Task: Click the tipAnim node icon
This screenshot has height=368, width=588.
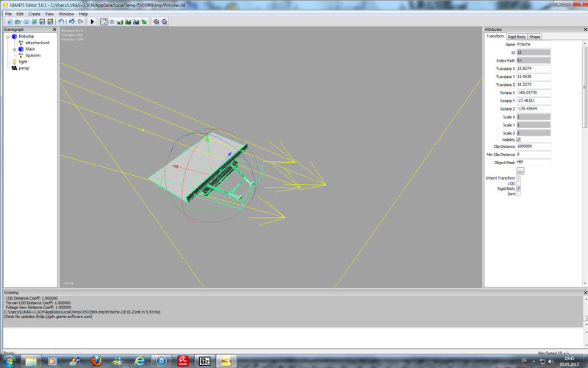Action: tap(21, 55)
